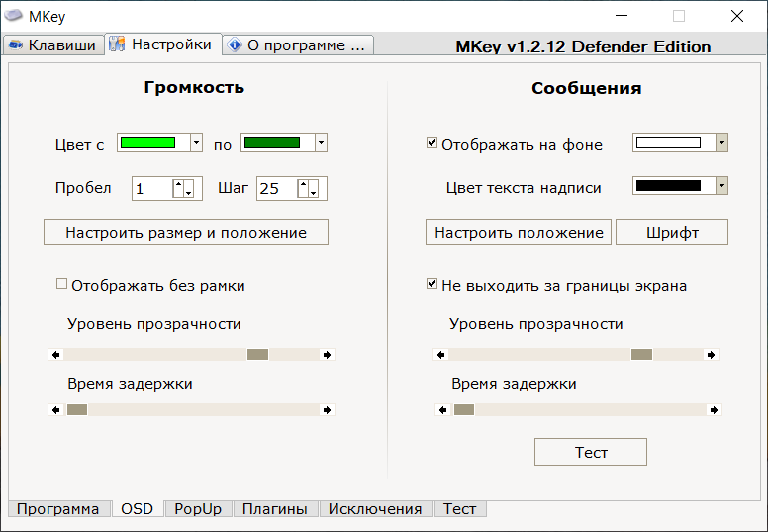Viewport: 768px width, 532px height.
Task: Open the Цвет текста надписи dropdown arrow
Action: tap(721, 186)
